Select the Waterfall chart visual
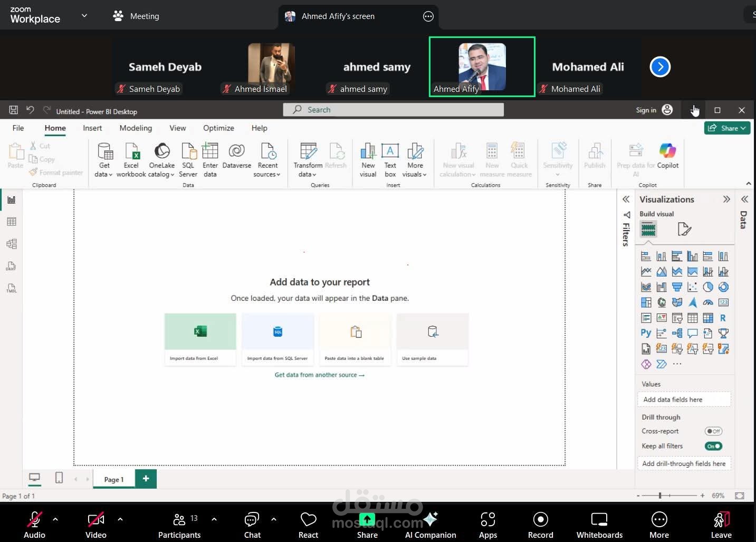Screen dimensions: 756x542 [x=662, y=287]
